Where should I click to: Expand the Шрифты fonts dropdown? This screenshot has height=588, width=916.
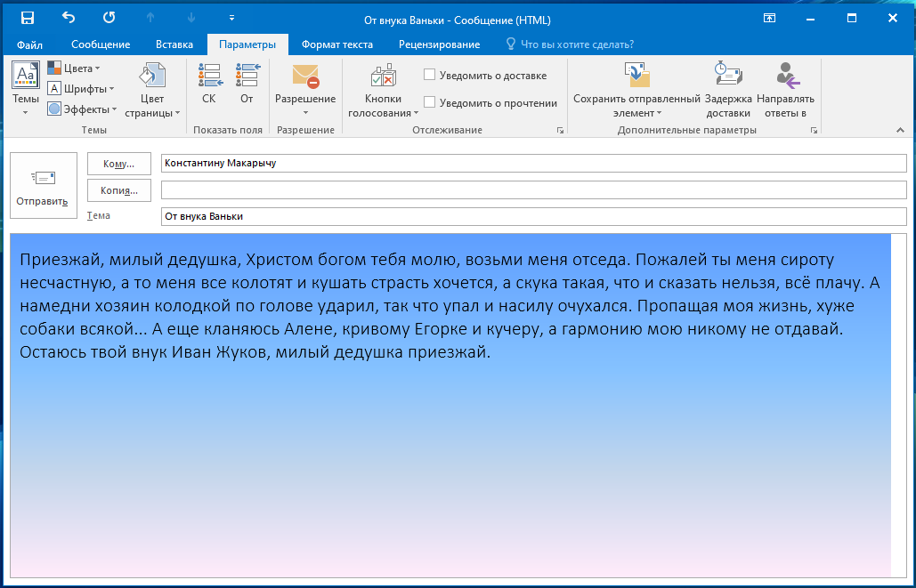81,89
